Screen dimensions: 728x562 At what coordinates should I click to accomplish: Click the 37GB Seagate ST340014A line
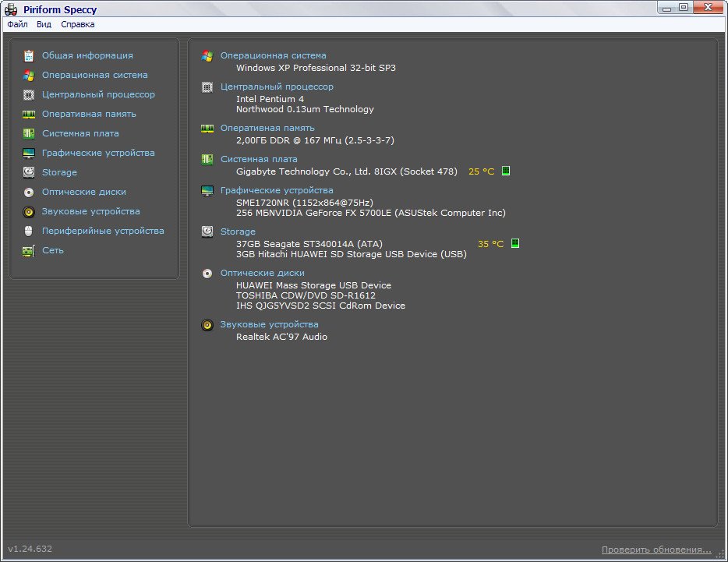tap(309, 244)
